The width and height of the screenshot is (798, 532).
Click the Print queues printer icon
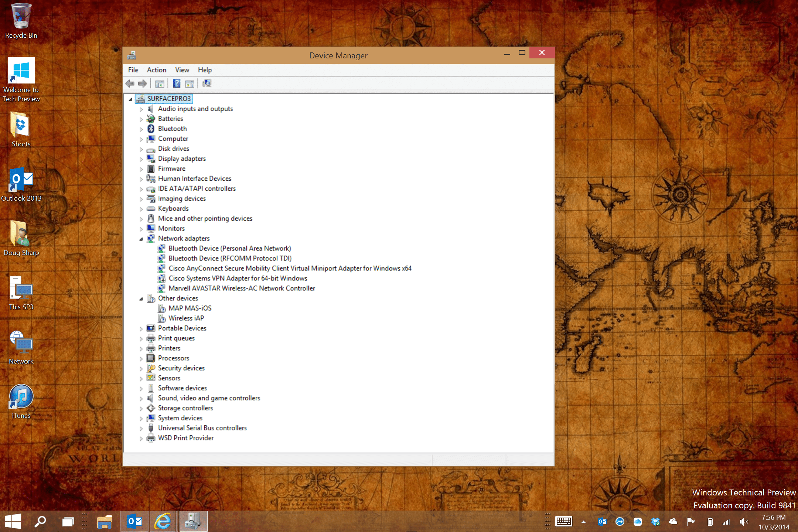151,338
